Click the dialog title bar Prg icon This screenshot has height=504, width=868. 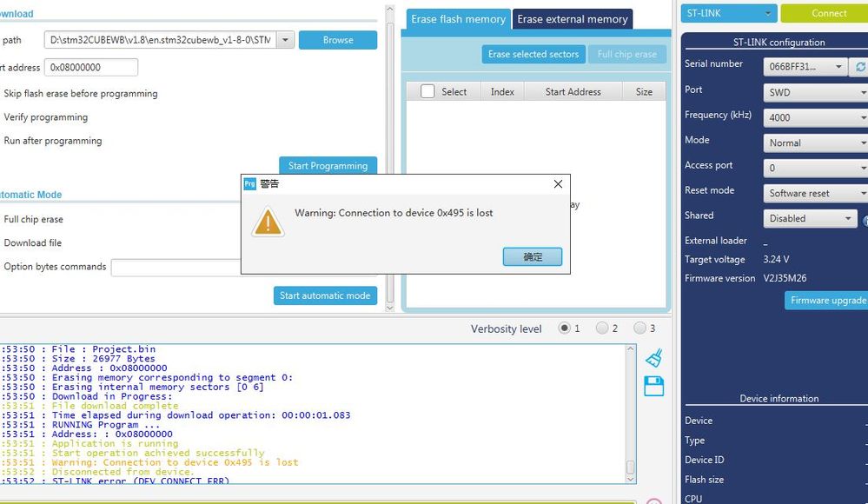click(x=250, y=184)
